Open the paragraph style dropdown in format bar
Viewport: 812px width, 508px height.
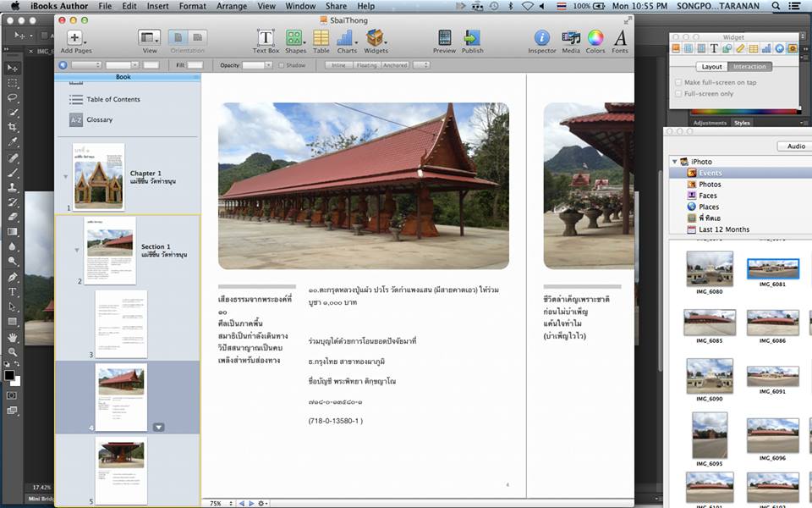pyautogui.click(x=86, y=65)
